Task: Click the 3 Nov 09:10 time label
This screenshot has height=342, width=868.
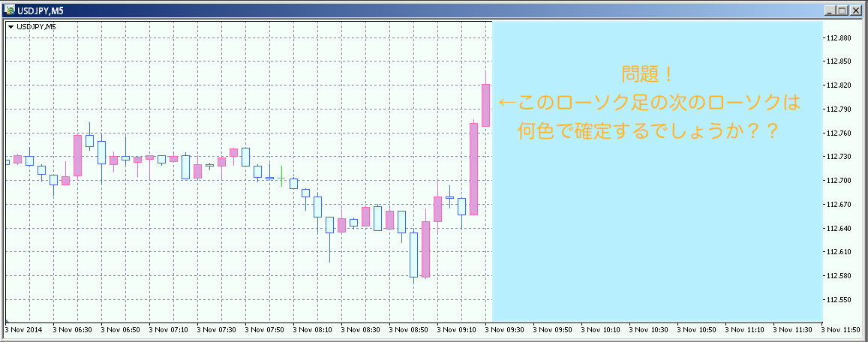Action: 457,329
